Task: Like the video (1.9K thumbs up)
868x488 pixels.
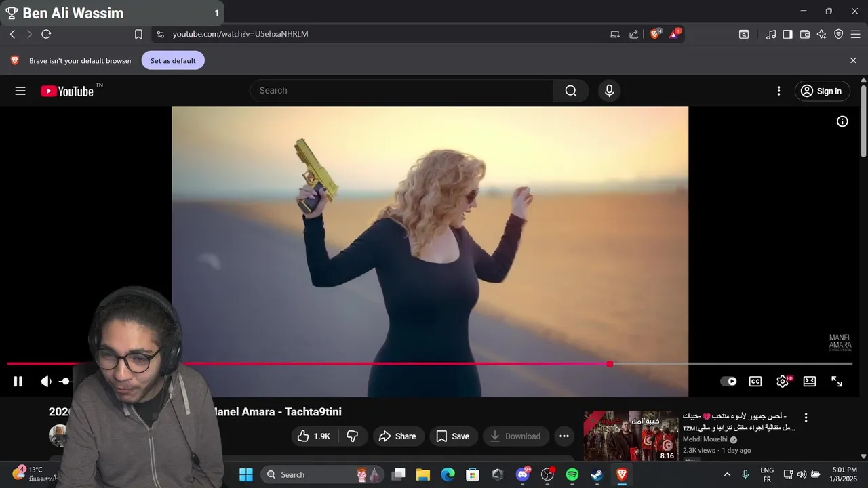Action: click(x=314, y=436)
